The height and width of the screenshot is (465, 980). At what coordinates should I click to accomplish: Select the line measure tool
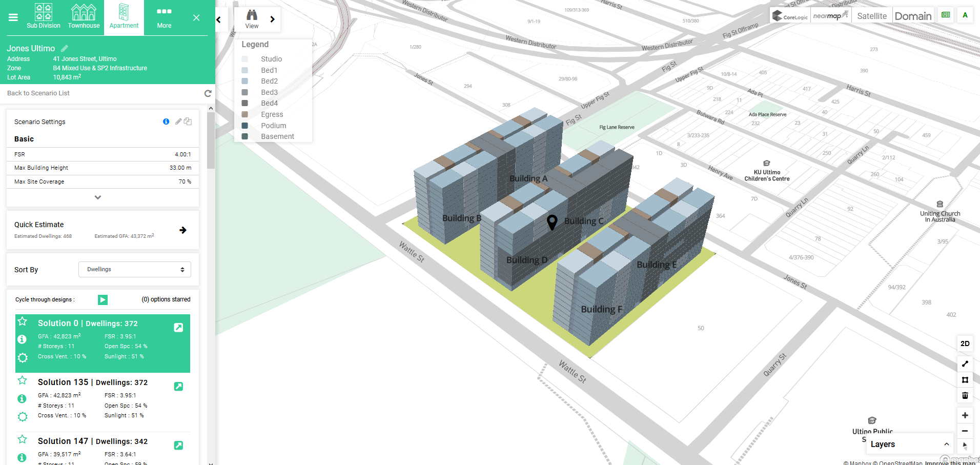(x=965, y=364)
